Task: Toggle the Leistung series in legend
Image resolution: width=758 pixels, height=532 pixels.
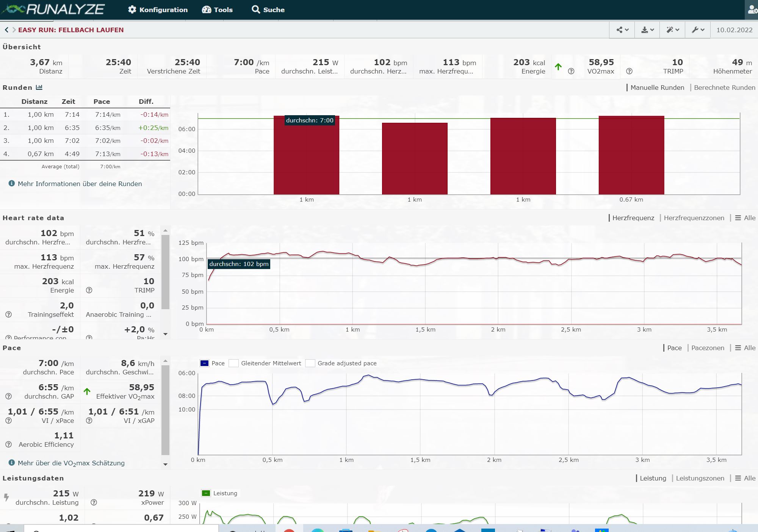Action: coord(206,493)
